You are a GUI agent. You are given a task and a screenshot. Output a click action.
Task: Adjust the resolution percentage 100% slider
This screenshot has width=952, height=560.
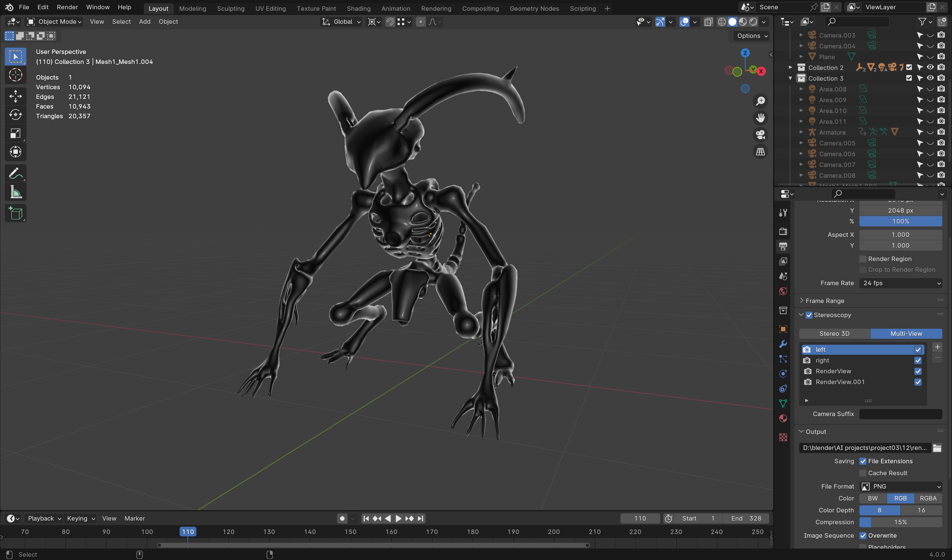coord(901,221)
